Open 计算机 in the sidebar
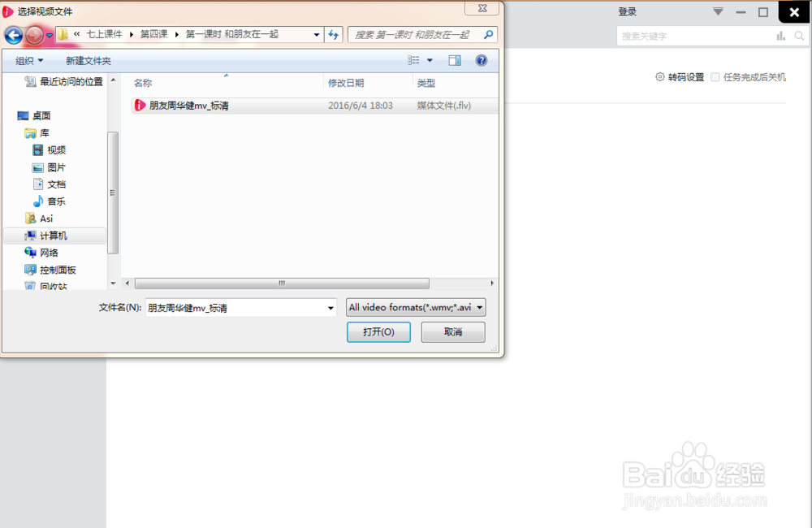This screenshot has height=528, width=812. click(54, 235)
